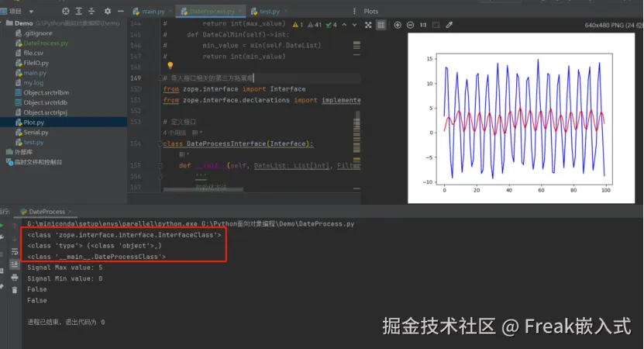644x349 pixels.
Task: Click the typo count checkmark 4
Action: click(x=331, y=25)
